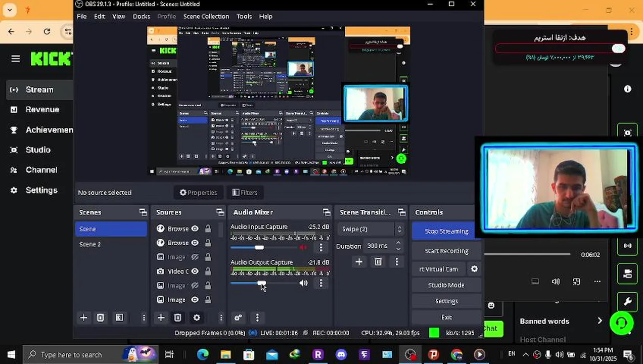Add a new scene with the plus icon
The image size is (643, 364).
84,317
